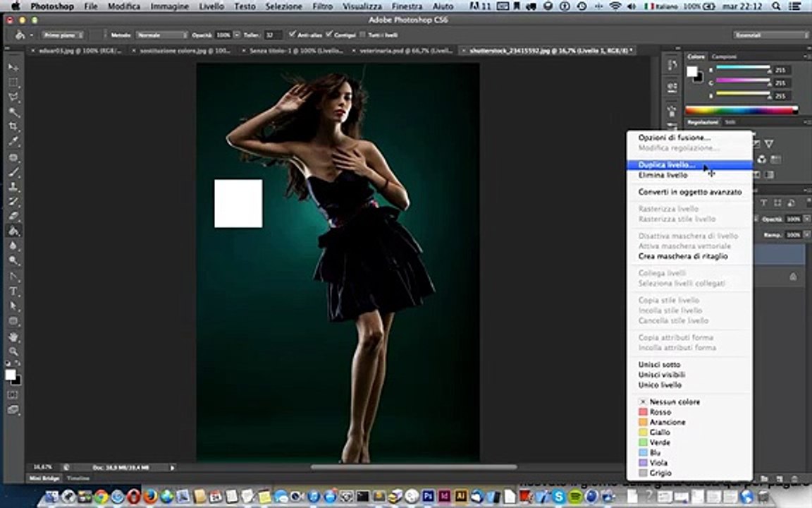This screenshot has height=508, width=812.
Task: Select the Eyedropper tool
Action: pos(13,141)
